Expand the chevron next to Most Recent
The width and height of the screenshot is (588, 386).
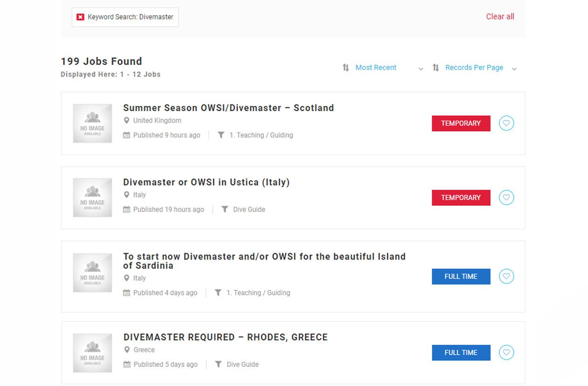point(421,69)
